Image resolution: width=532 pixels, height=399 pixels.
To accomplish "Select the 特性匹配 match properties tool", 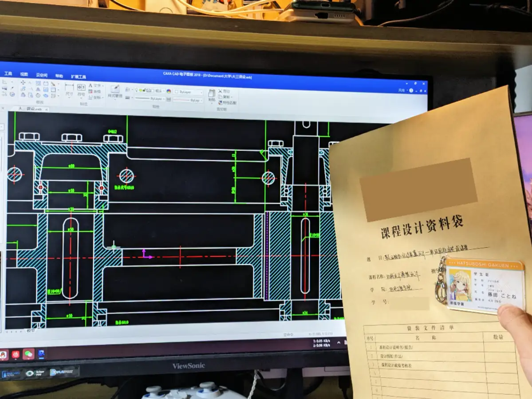I will (227, 102).
